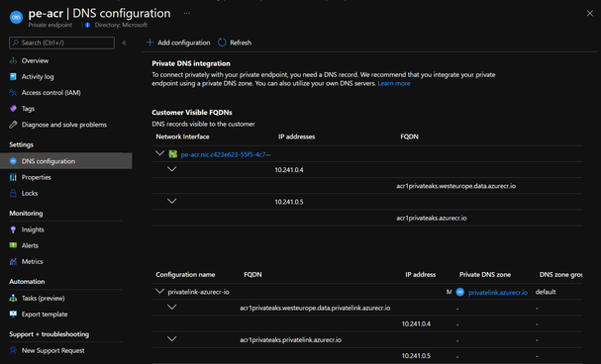Click the purple Tags icon
Viewport: 601px width, 364px height.
click(13, 109)
